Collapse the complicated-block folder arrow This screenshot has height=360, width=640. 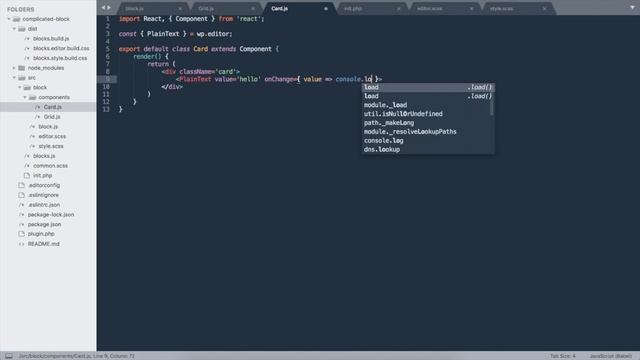(x=9, y=19)
